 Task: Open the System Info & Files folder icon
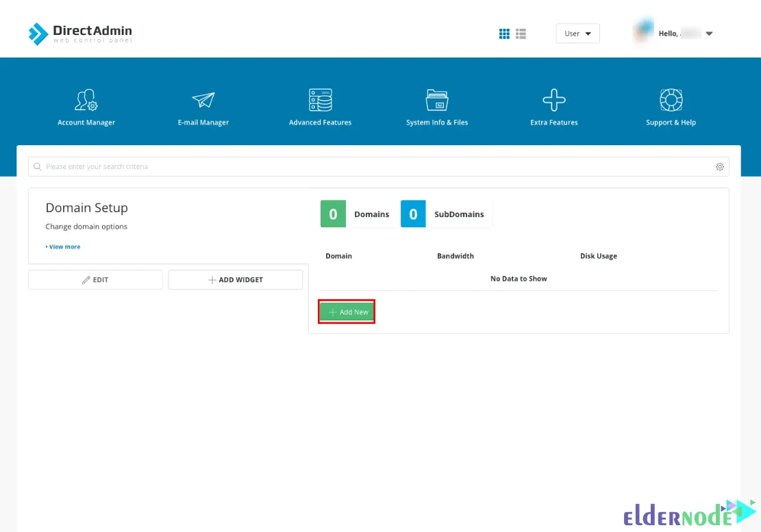(x=437, y=101)
